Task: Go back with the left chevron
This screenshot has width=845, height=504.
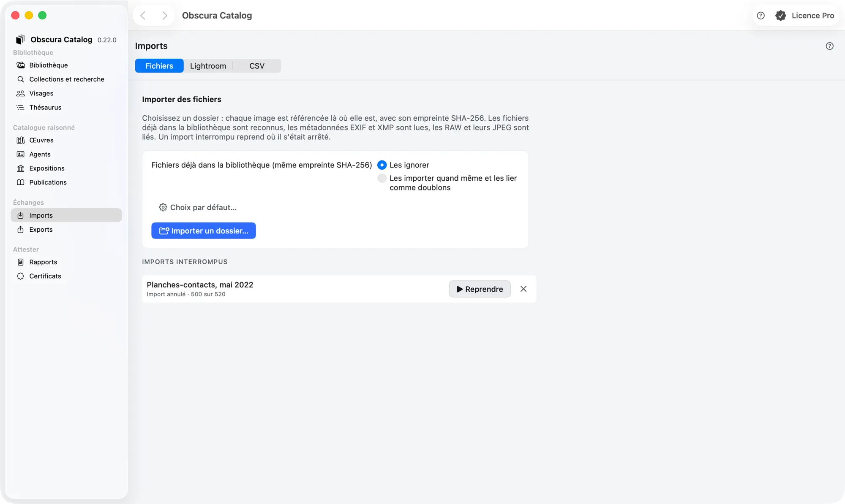Action: [143, 16]
